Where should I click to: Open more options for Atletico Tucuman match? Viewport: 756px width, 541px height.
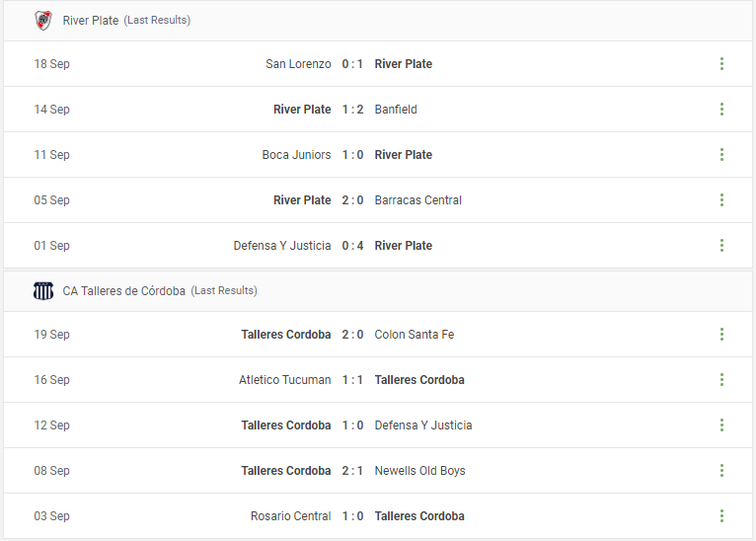[x=721, y=379]
